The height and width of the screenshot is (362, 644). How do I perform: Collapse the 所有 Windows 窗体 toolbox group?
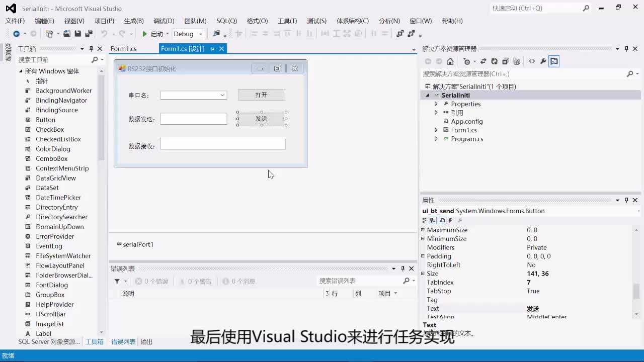point(21,71)
